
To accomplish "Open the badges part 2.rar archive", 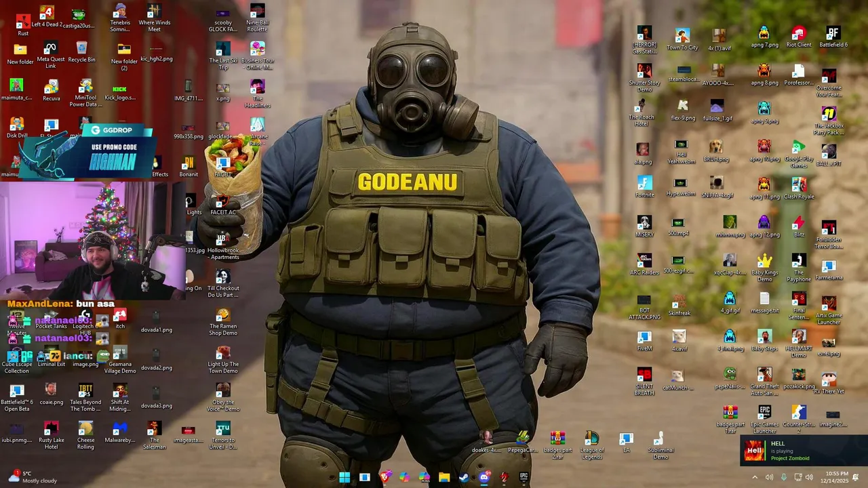I will (557, 446).
